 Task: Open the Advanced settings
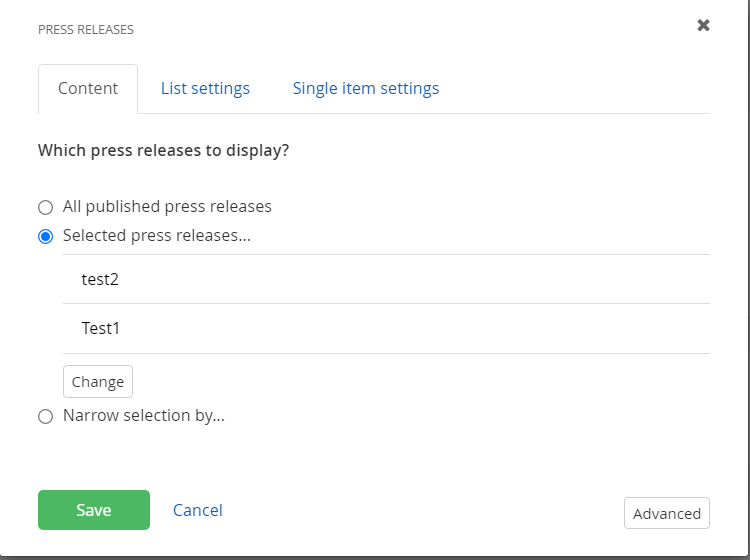(x=667, y=513)
